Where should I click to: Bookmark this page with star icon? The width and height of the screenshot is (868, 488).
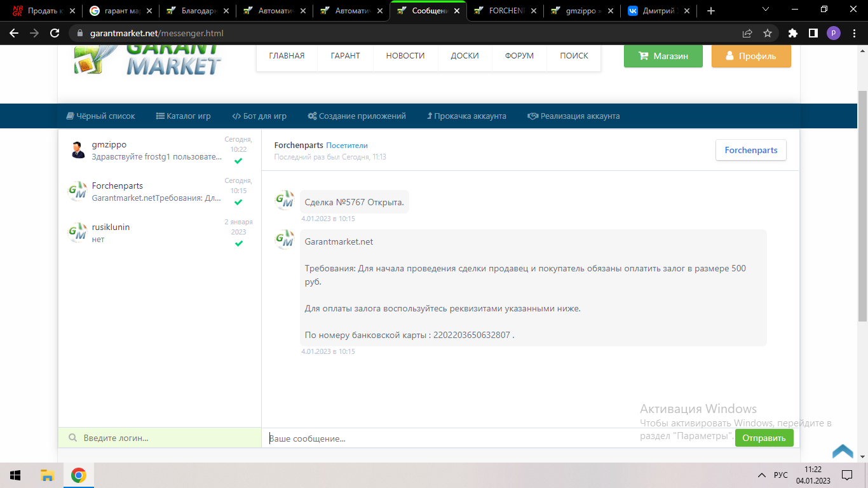pyautogui.click(x=768, y=33)
